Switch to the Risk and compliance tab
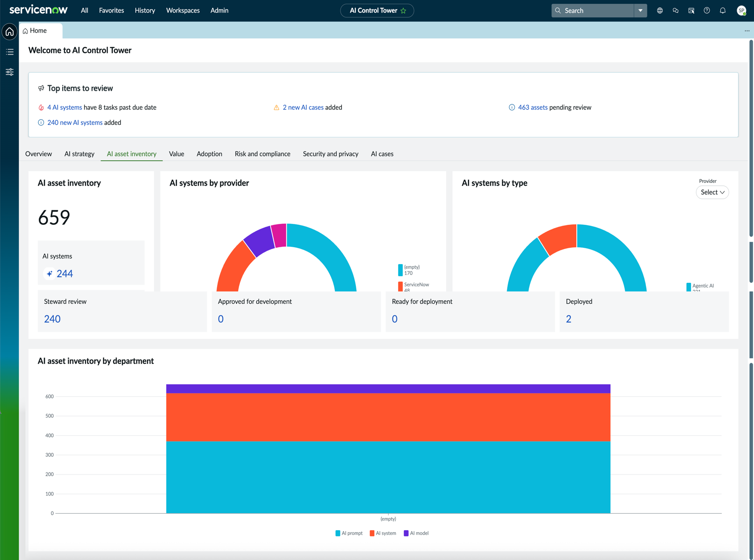This screenshot has height=560, width=754. pos(262,154)
